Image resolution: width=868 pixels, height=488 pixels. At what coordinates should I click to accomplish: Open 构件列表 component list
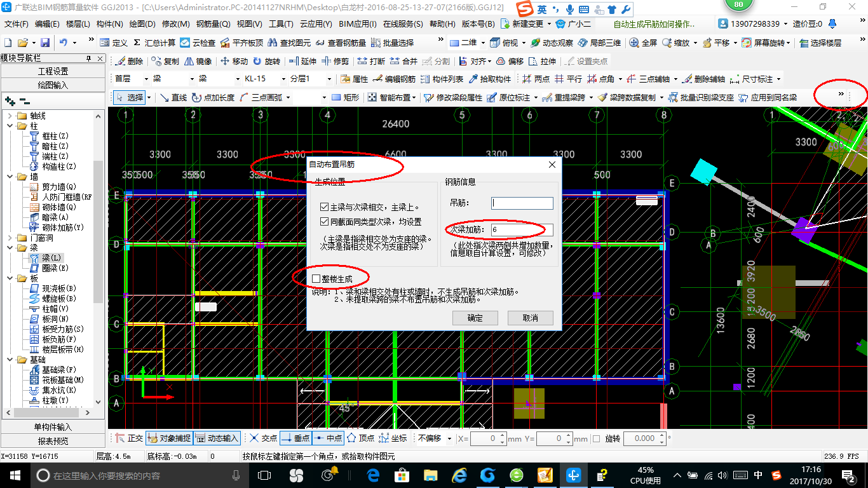pyautogui.click(x=442, y=79)
